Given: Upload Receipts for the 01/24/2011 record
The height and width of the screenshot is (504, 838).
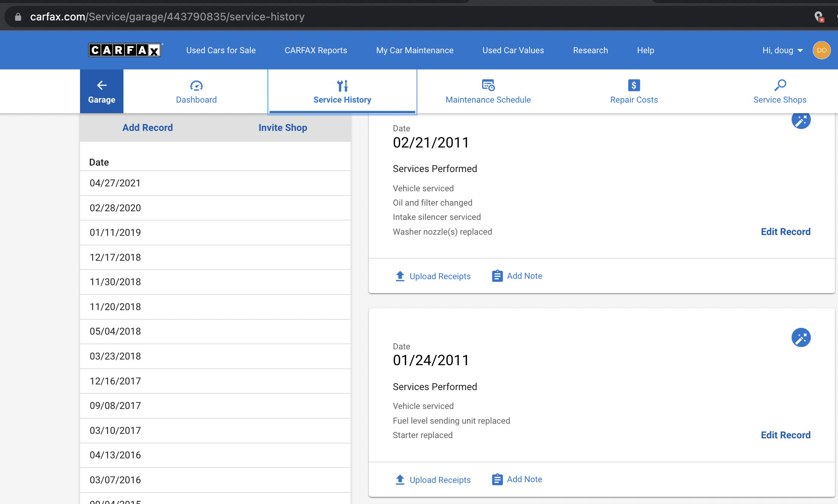Looking at the screenshot, I should pos(433,480).
